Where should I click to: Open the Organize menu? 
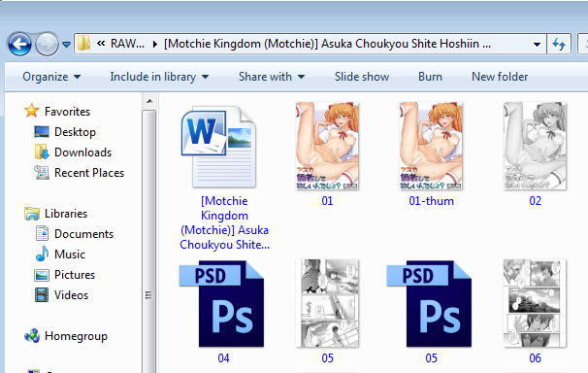point(51,77)
